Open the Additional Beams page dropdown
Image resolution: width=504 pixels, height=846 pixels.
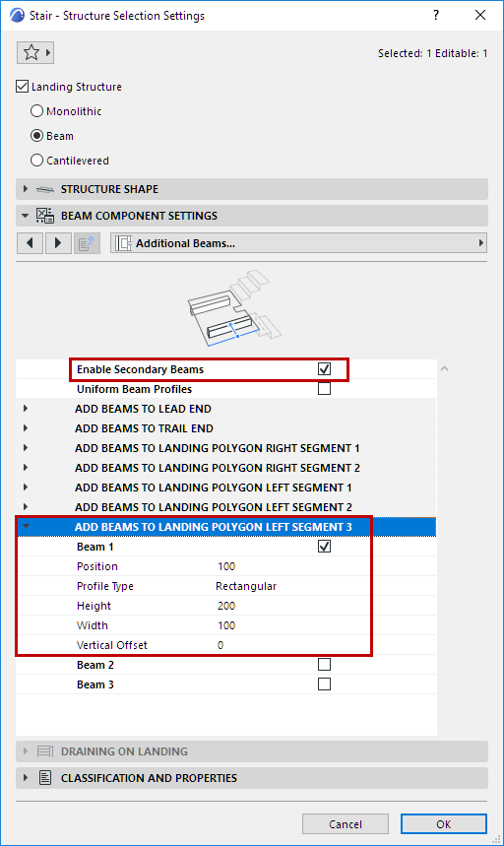[x=298, y=243]
